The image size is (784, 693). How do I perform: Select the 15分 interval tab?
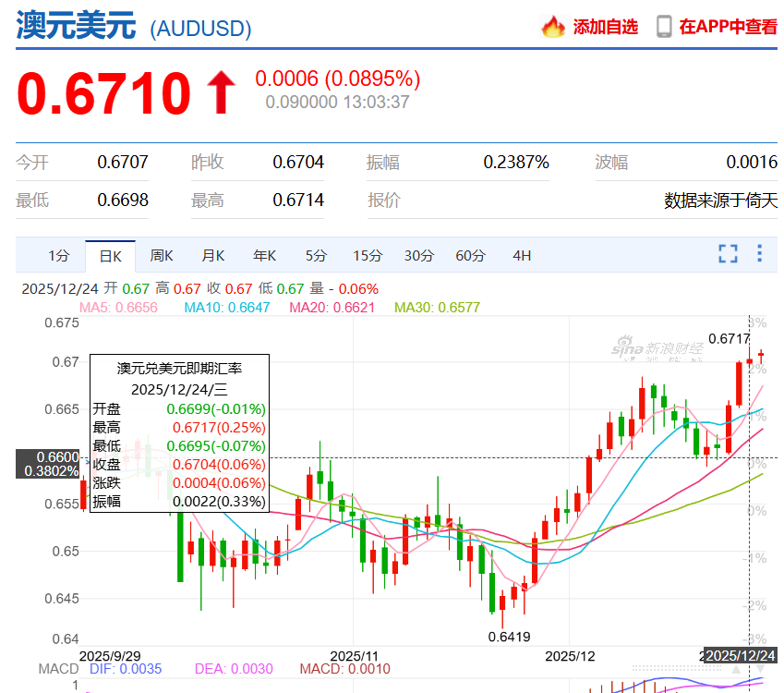(368, 256)
